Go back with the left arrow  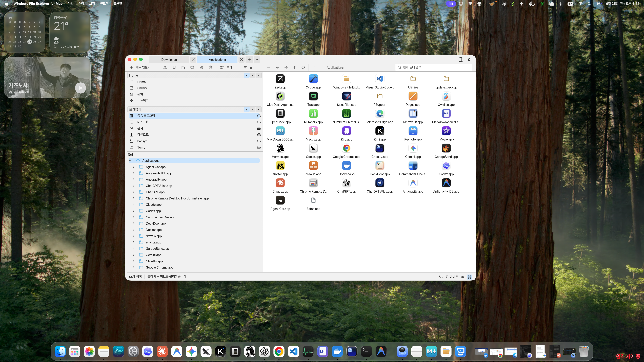point(277,67)
